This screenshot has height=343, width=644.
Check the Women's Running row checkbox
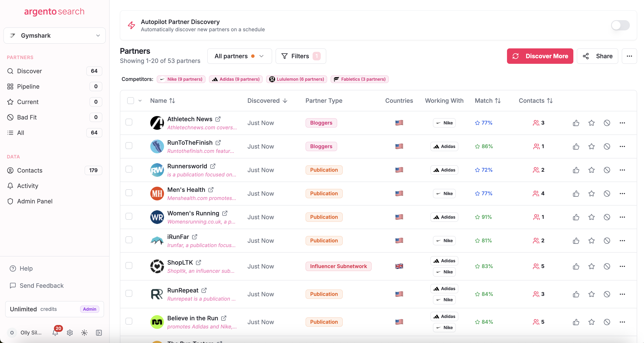(x=129, y=216)
